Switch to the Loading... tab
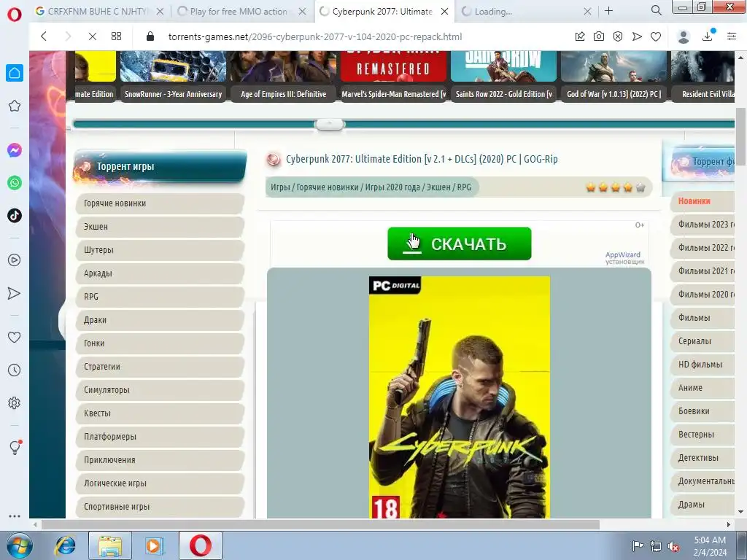The width and height of the screenshot is (747, 560). click(519, 12)
